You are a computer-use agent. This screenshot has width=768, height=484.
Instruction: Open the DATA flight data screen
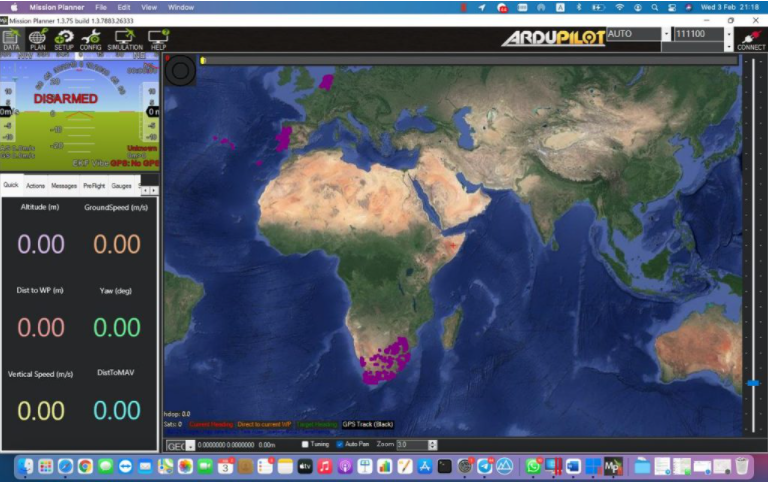click(x=11, y=39)
